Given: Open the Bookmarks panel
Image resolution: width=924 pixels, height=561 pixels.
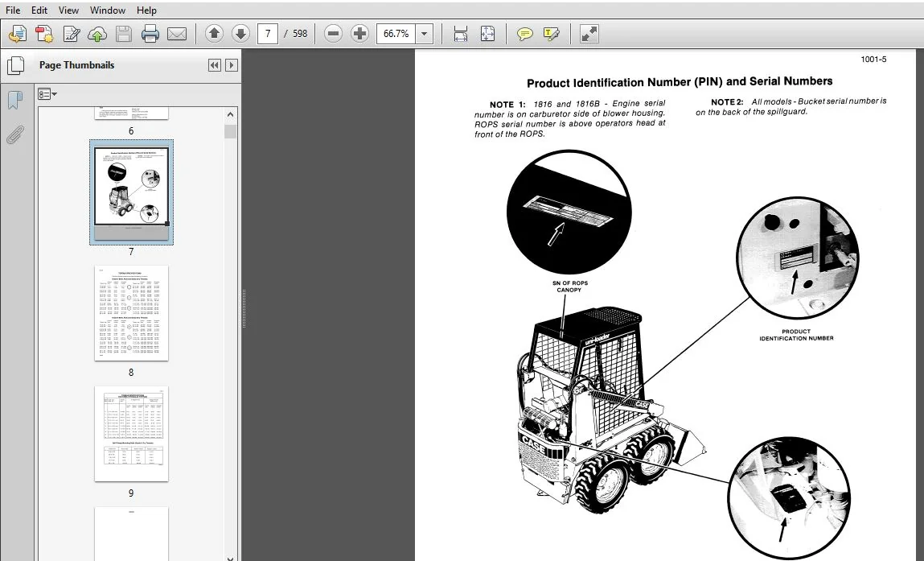Looking at the screenshot, I should tap(15, 101).
